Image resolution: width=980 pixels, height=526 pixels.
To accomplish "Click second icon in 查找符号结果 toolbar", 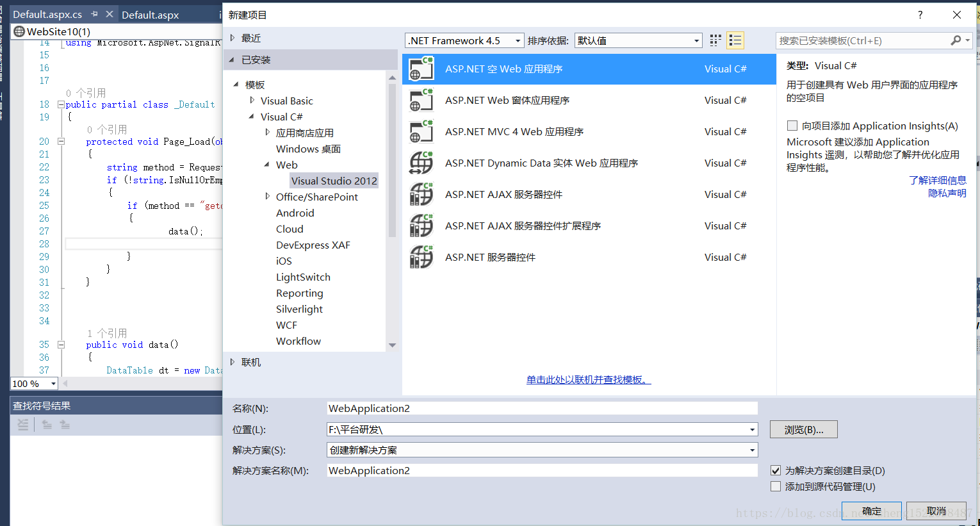I will click(47, 424).
